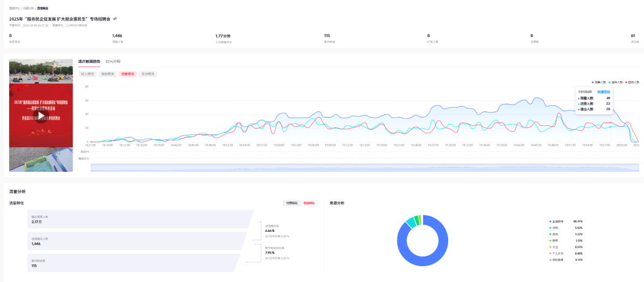Click the switch icon beside the livestream title
Viewport: 644px width, 282px height.
[115, 19]
